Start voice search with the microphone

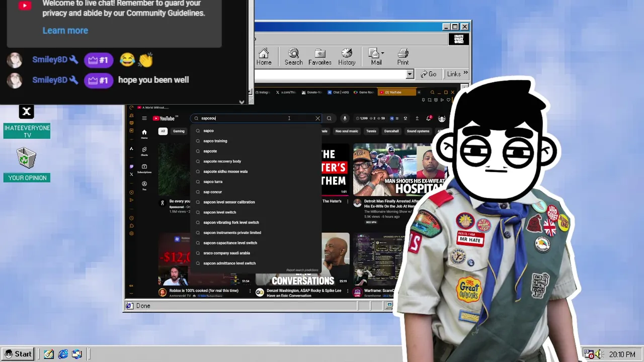click(x=345, y=119)
